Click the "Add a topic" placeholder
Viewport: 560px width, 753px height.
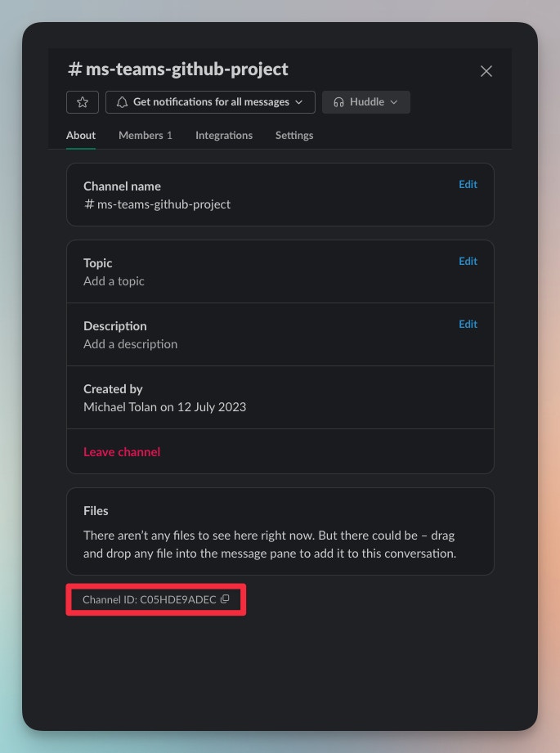pyautogui.click(x=114, y=281)
